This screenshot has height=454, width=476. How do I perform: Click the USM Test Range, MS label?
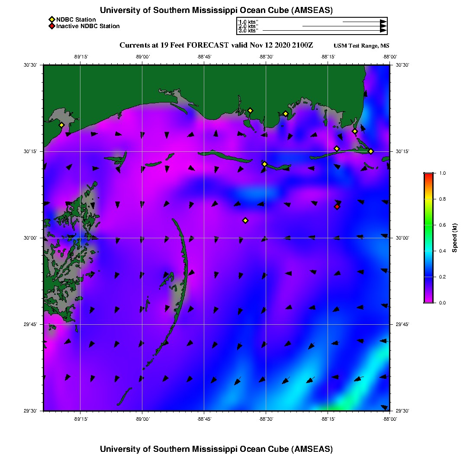coord(361,46)
